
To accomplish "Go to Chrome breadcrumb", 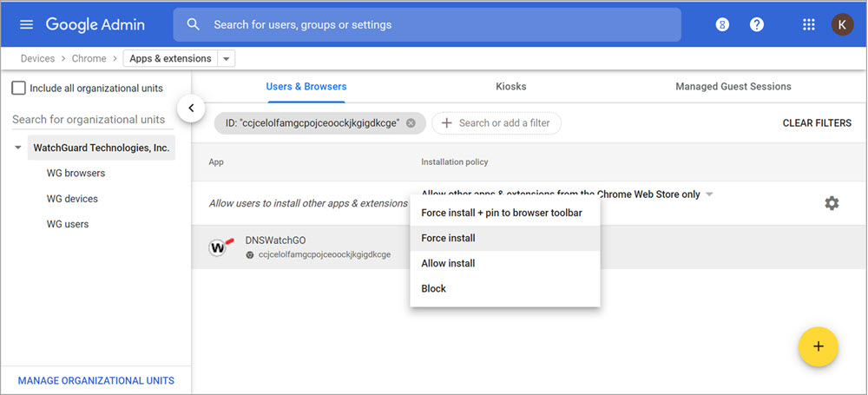I will (x=89, y=58).
